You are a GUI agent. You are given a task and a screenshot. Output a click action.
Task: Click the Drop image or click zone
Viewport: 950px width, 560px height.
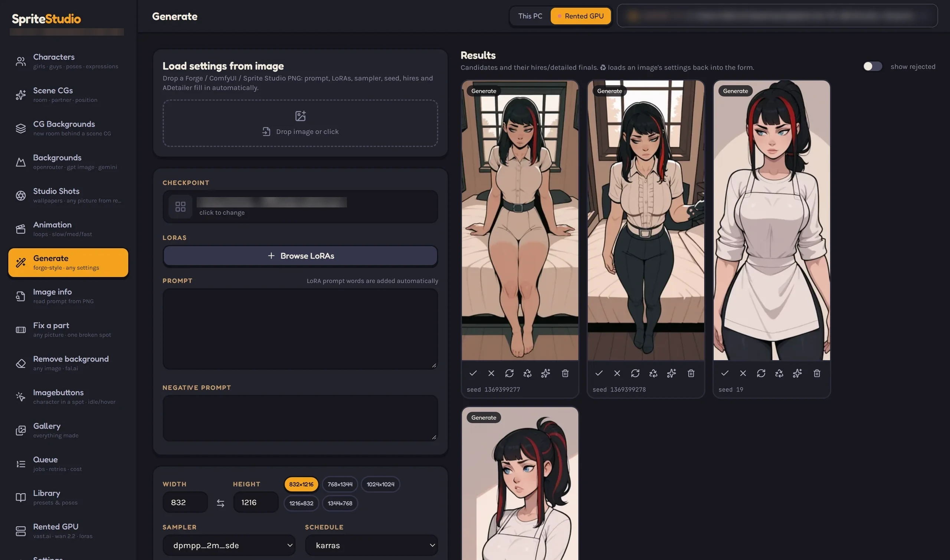tap(300, 124)
